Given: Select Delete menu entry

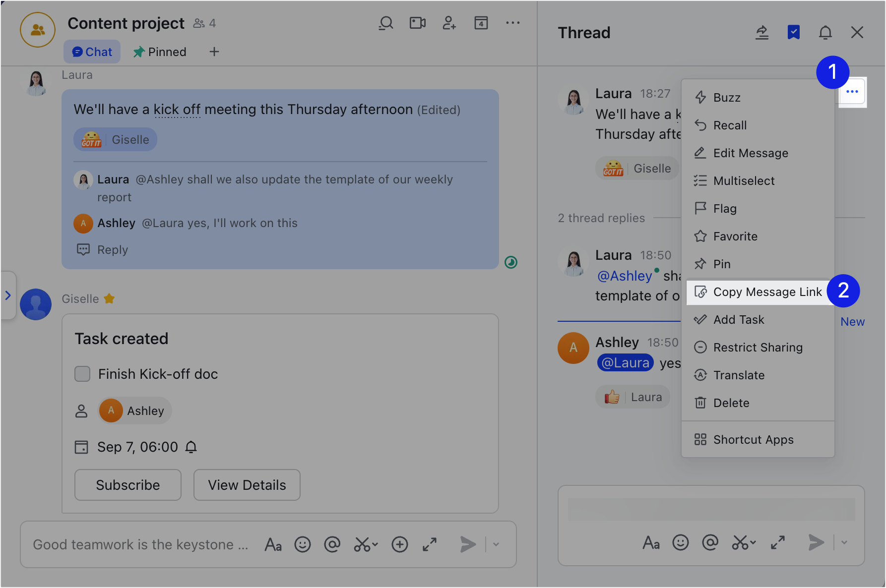Looking at the screenshot, I should (758, 403).
